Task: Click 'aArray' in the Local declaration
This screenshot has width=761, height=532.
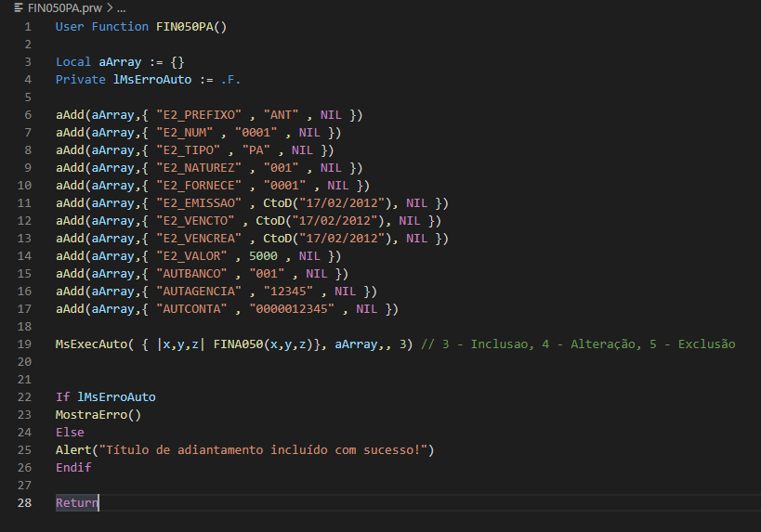Action: [120, 62]
